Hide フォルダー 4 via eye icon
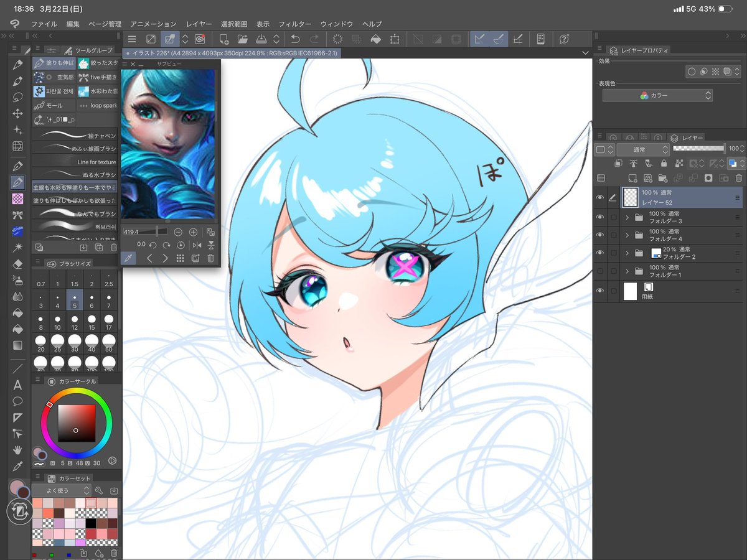Image resolution: width=747 pixels, height=560 pixels. click(x=600, y=235)
